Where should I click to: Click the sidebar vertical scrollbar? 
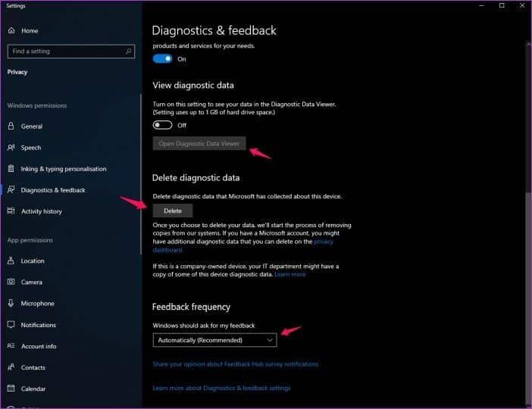pos(141,173)
